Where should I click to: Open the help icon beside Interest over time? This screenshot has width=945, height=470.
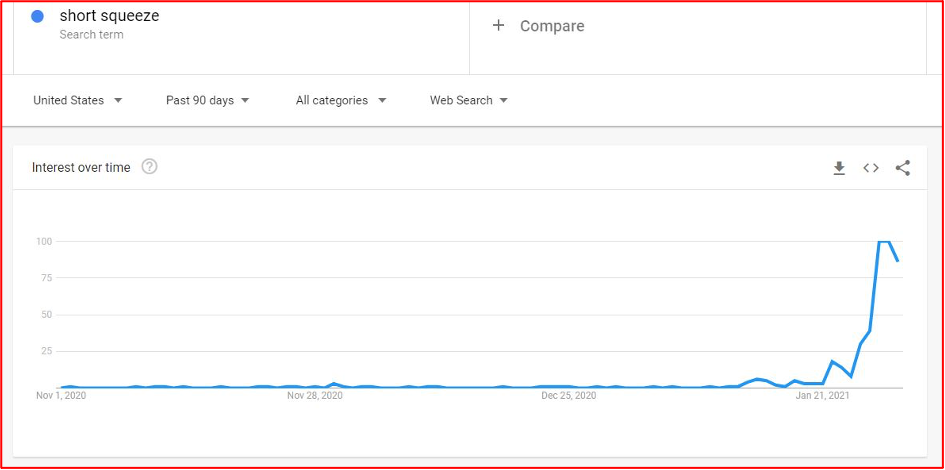click(x=149, y=167)
